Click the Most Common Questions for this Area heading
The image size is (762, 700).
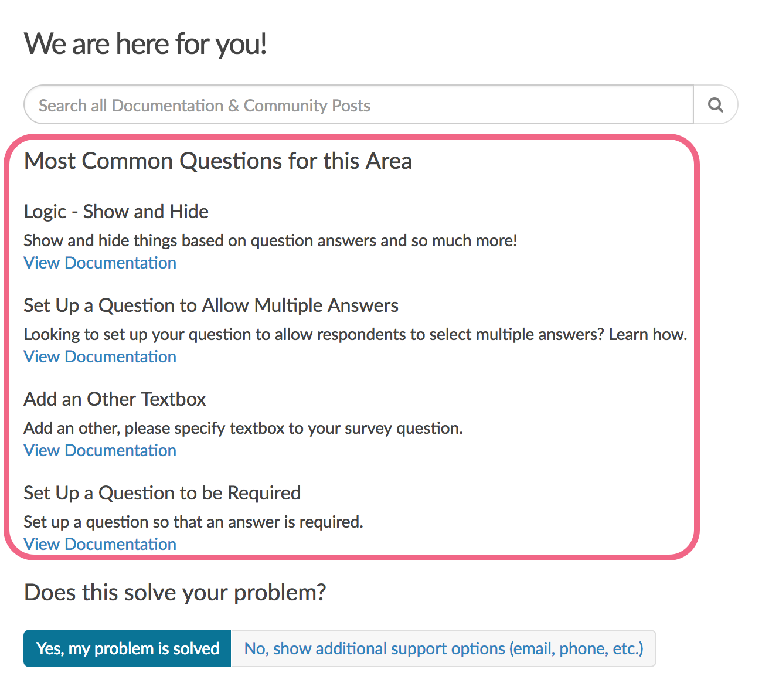click(218, 161)
